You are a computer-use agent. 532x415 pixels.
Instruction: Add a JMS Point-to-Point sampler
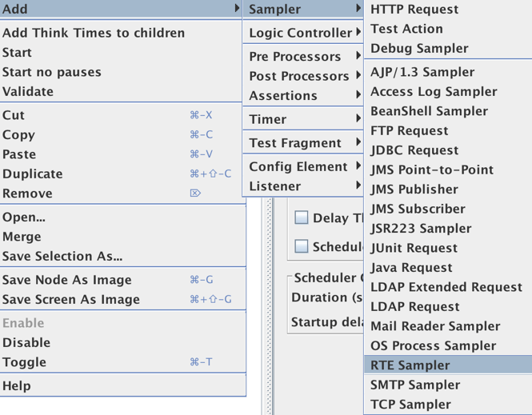tap(448, 170)
